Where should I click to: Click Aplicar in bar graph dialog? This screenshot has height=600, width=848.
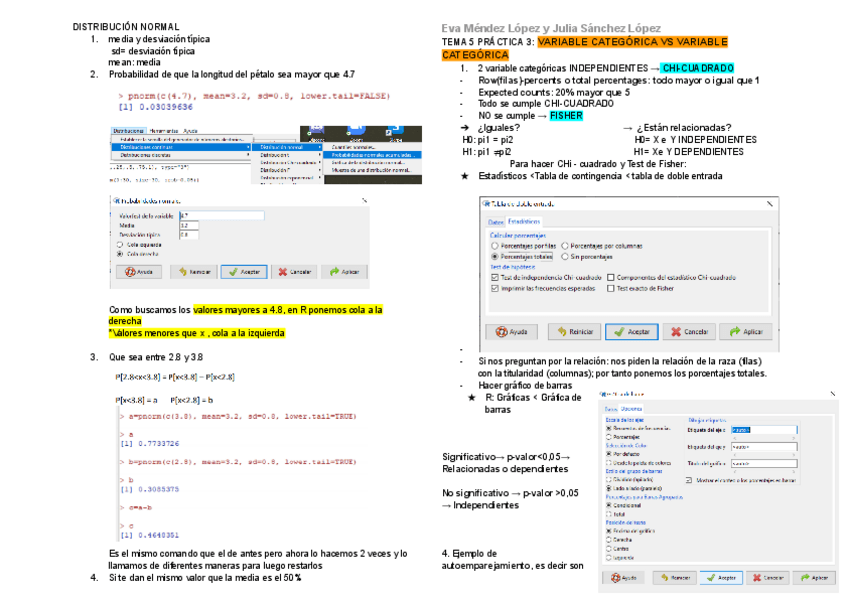[x=814, y=578]
